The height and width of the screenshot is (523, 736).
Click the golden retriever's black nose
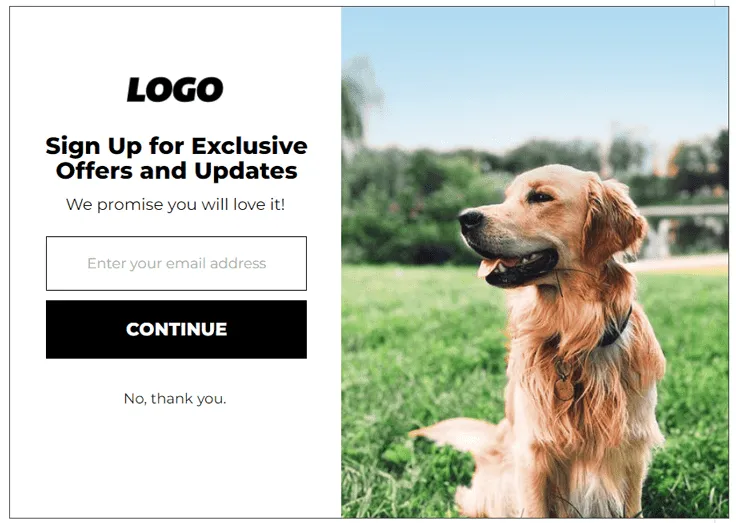(471, 219)
